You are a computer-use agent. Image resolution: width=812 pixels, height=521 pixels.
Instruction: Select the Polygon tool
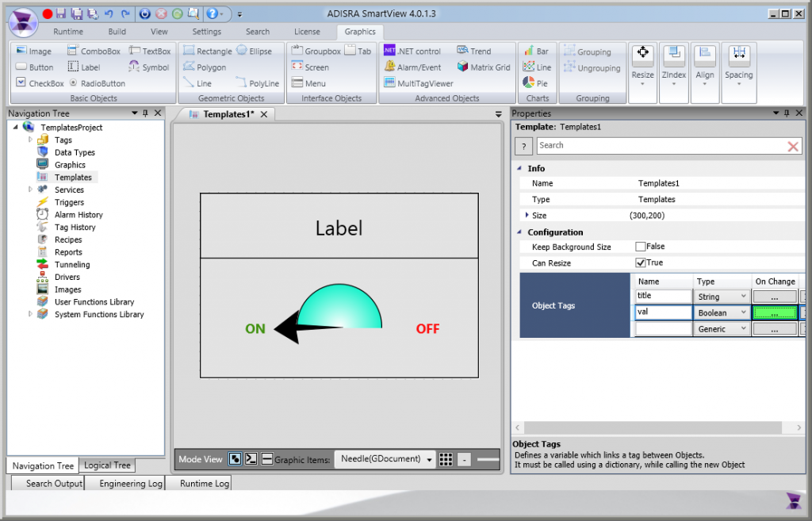pos(205,67)
